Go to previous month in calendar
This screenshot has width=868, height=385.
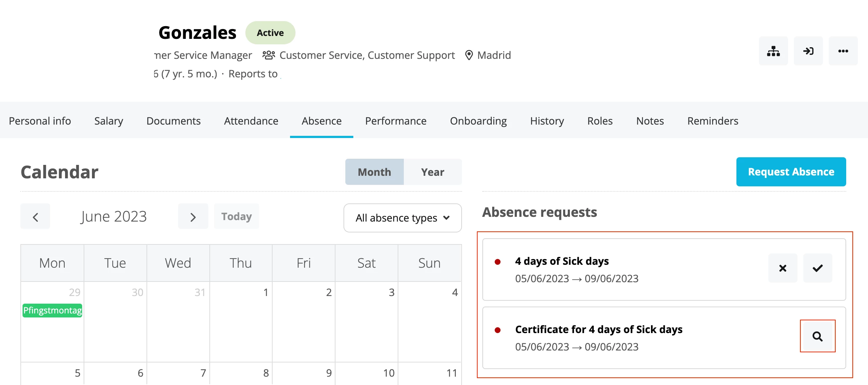click(35, 216)
